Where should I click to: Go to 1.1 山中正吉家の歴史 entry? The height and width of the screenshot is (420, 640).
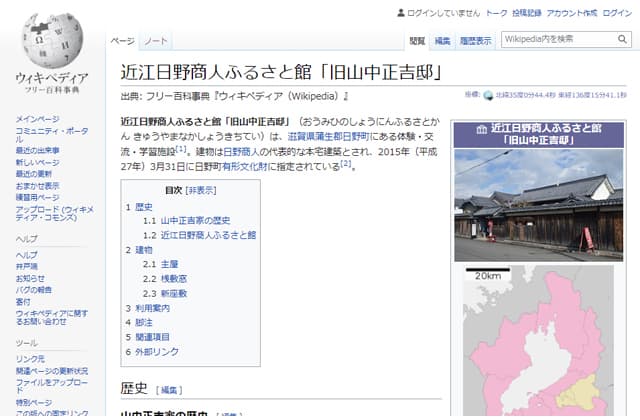(187, 221)
